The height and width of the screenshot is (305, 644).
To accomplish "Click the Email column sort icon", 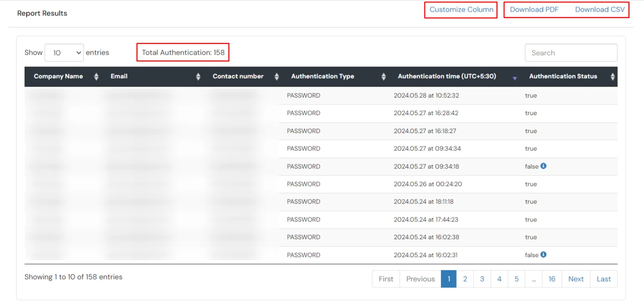I will [x=198, y=76].
